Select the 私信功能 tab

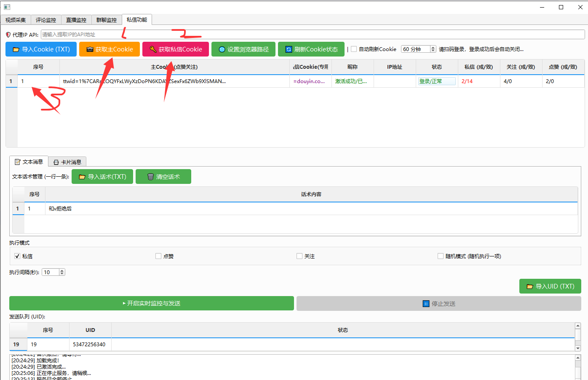tap(137, 19)
